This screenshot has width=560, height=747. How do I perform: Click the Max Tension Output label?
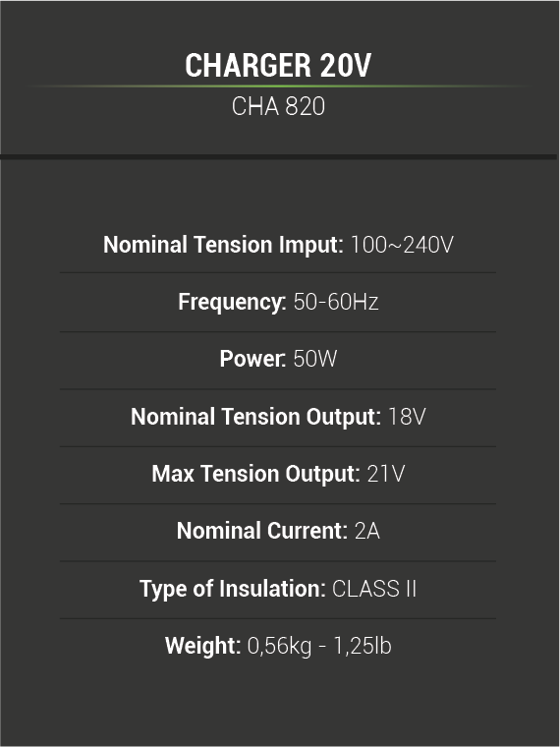coord(255,474)
